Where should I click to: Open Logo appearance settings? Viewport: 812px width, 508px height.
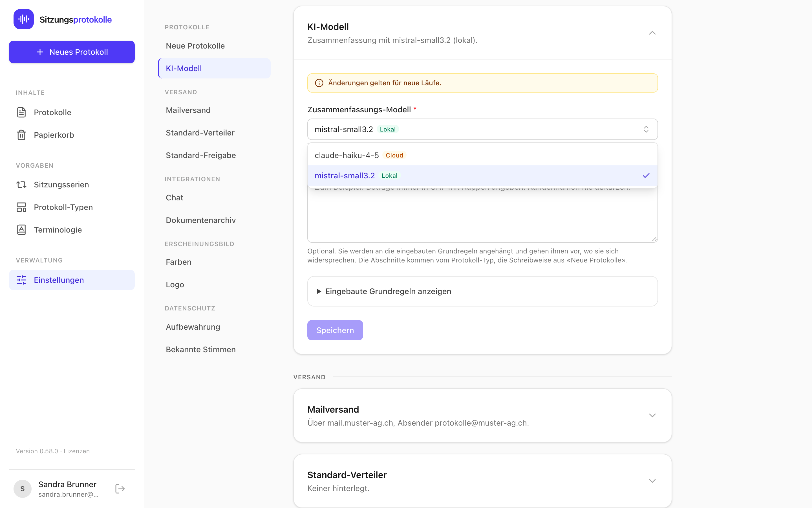click(214, 284)
